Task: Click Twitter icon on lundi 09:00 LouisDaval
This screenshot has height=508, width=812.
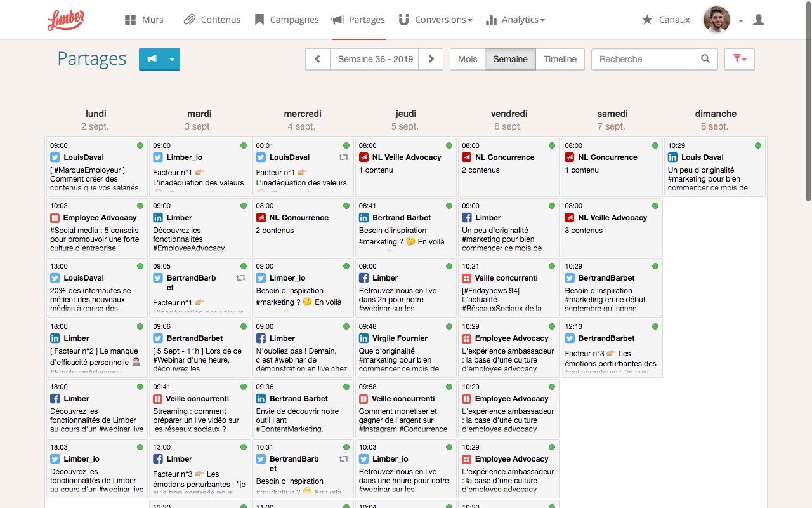Action: 55,157
